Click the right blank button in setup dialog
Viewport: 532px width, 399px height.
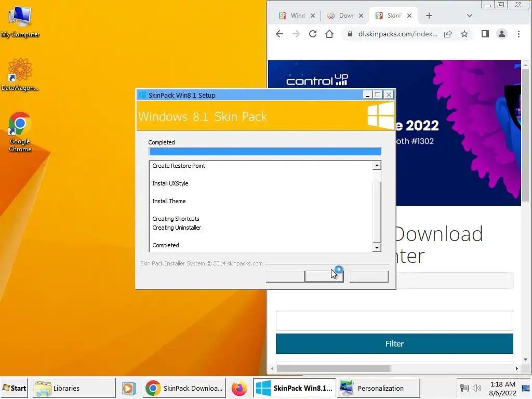click(369, 276)
